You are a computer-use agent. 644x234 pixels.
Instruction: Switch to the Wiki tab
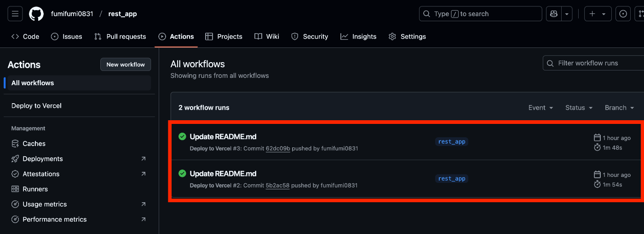click(x=267, y=36)
